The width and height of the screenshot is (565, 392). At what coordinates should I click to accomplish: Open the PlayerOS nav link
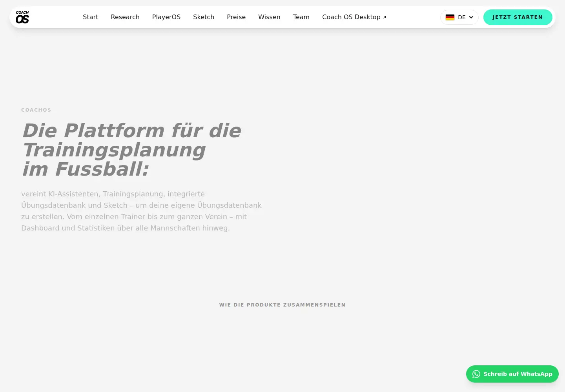point(166,17)
